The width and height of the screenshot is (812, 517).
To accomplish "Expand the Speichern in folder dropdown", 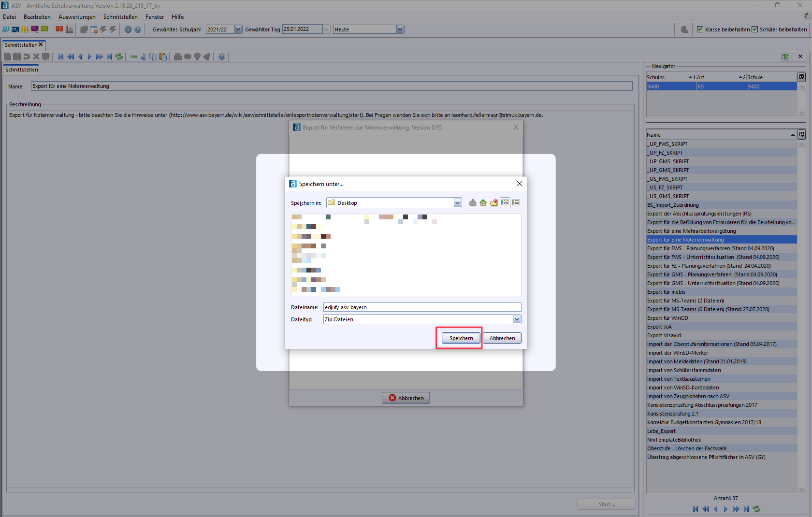I will (457, 203).
